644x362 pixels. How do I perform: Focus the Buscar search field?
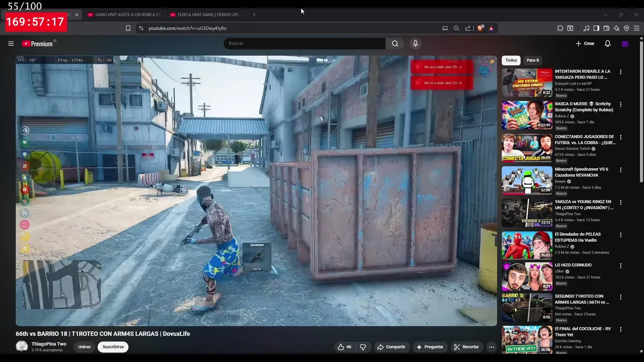pyautogui.click(x=304, y=44)
